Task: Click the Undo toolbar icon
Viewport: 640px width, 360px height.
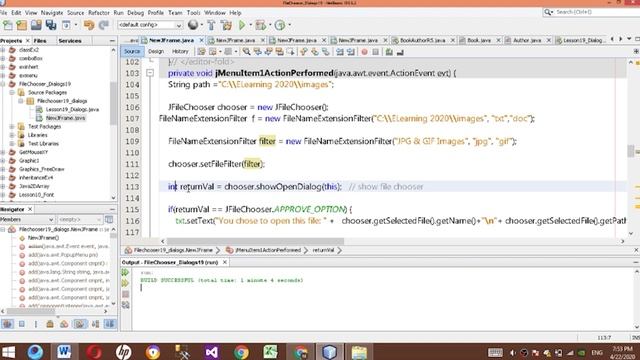Action: click(x=89, y=25)
